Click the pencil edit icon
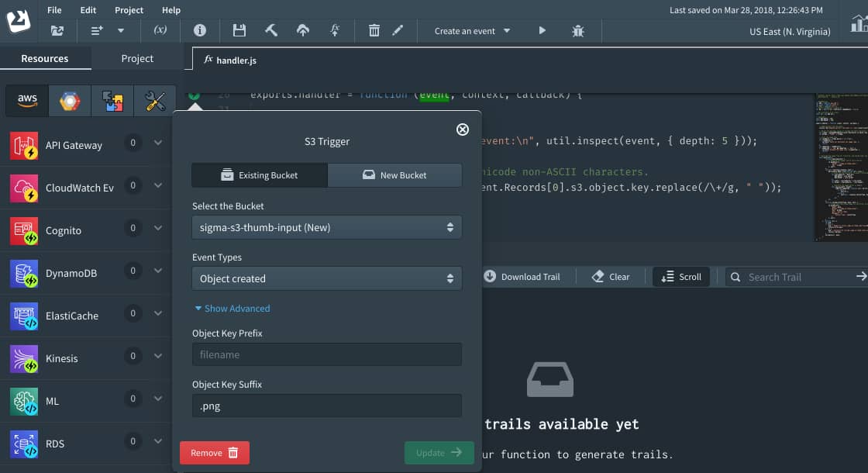868x473 pixels. pyautogui.click(x=398, y=30)
